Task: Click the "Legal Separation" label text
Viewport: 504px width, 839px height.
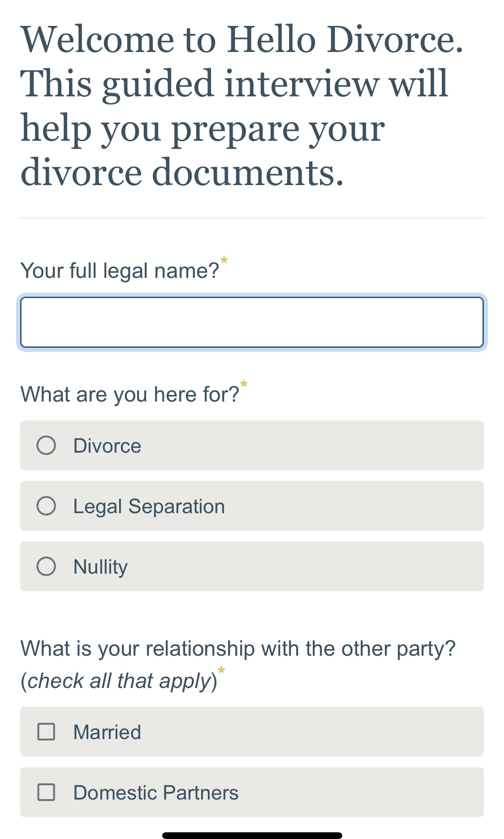Action: 149,506
